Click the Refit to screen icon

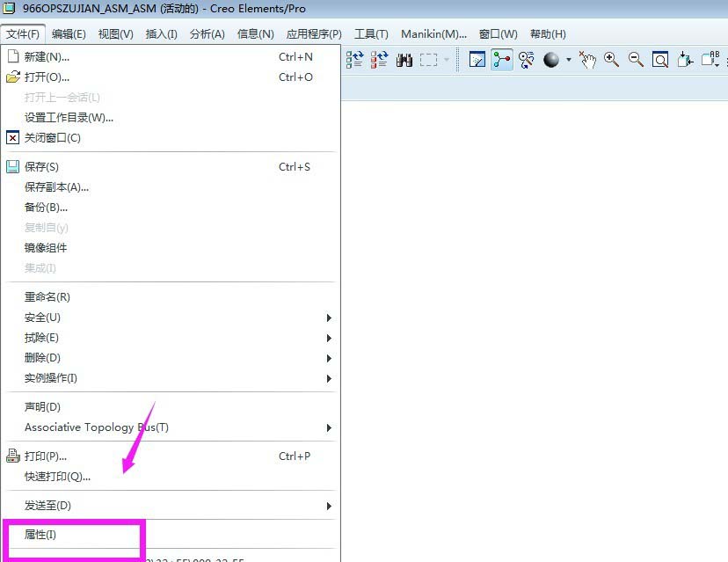pos(659,60)
